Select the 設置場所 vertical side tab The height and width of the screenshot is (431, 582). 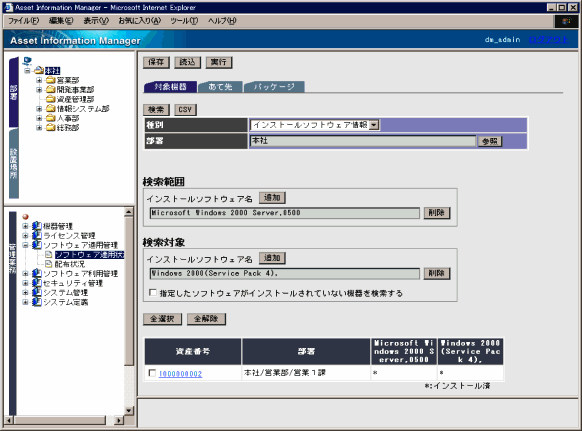[14, 163]
